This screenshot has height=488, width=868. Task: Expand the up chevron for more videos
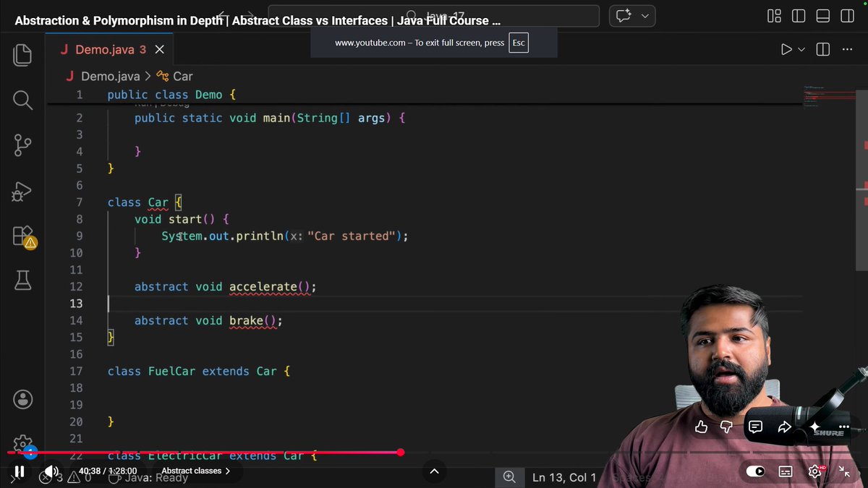pos(434,471)
